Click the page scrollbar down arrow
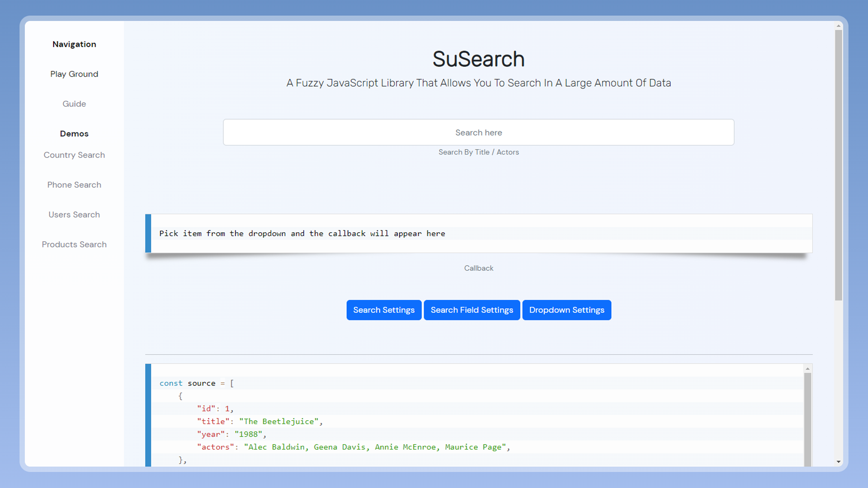 (x=839, y=462)
